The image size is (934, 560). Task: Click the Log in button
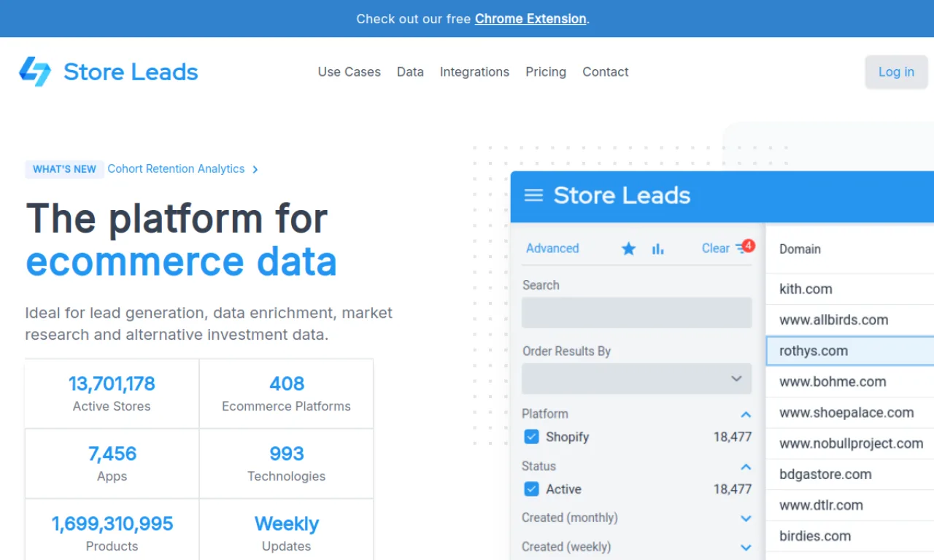click(896, 72)
